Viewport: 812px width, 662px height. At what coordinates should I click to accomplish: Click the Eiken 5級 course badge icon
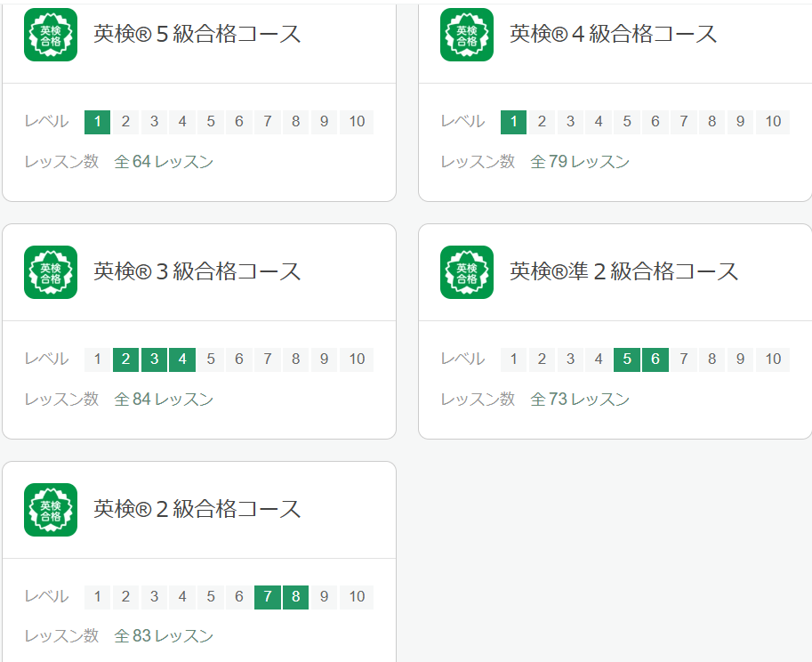click(x=51, y=35)
